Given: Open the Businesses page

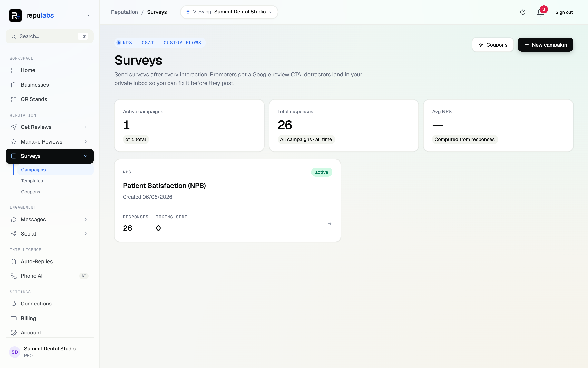Looking at the screenshot, I should pos(50,85).
